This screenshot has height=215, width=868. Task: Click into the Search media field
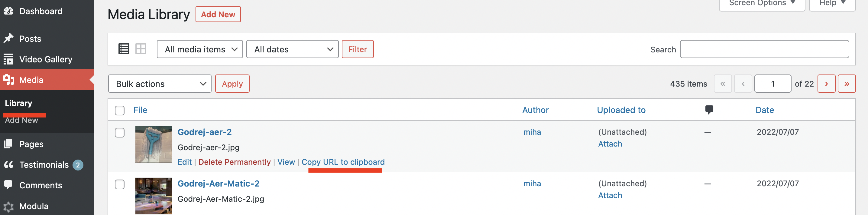click(764, 49)
